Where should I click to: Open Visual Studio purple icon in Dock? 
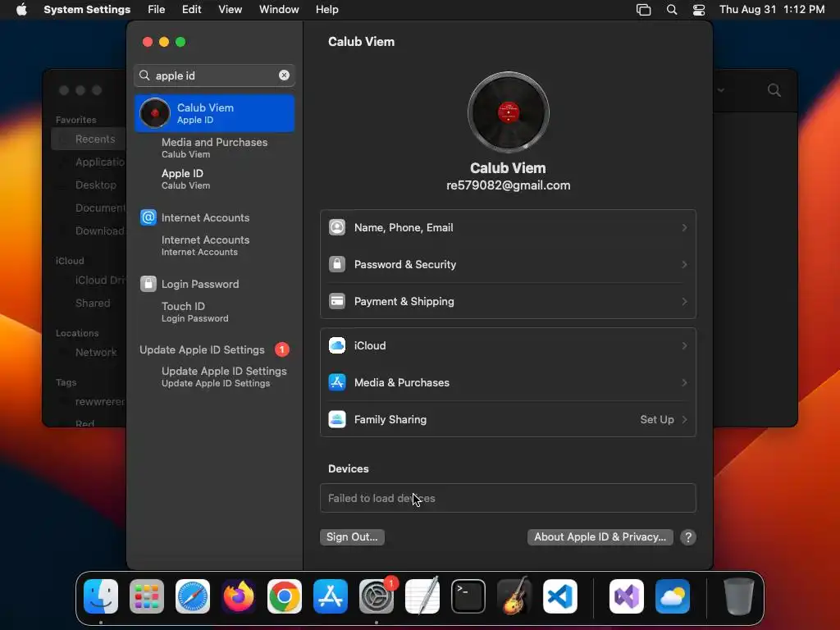[x=626, y=596]
